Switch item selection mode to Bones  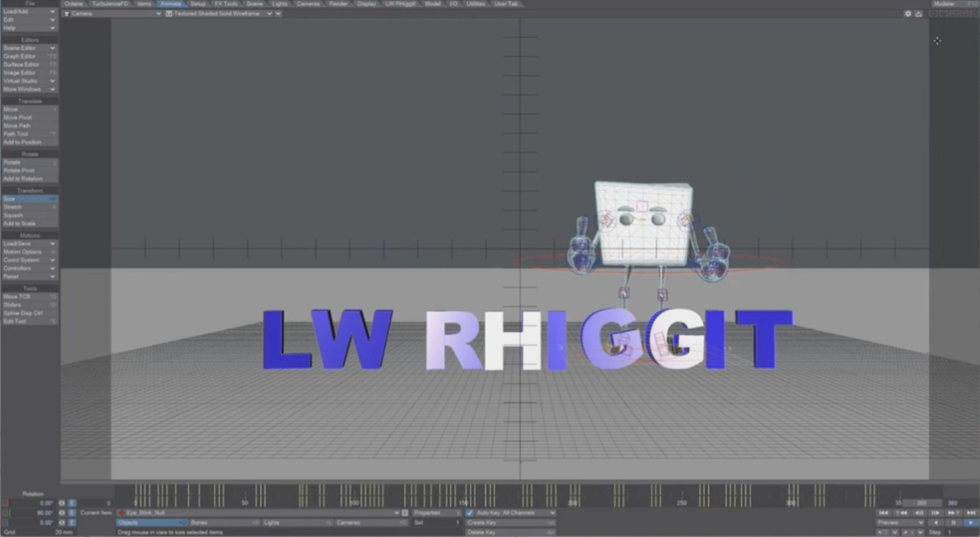224,523
